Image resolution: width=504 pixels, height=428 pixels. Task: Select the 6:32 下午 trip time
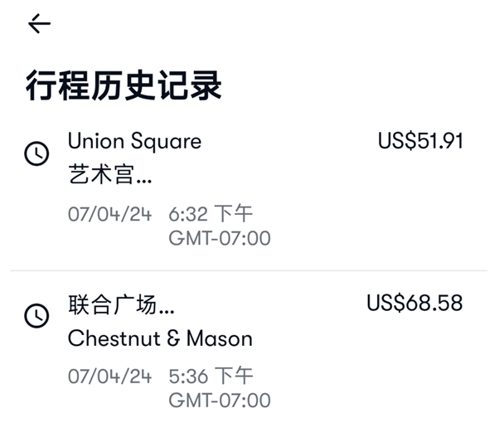(211, 214)
